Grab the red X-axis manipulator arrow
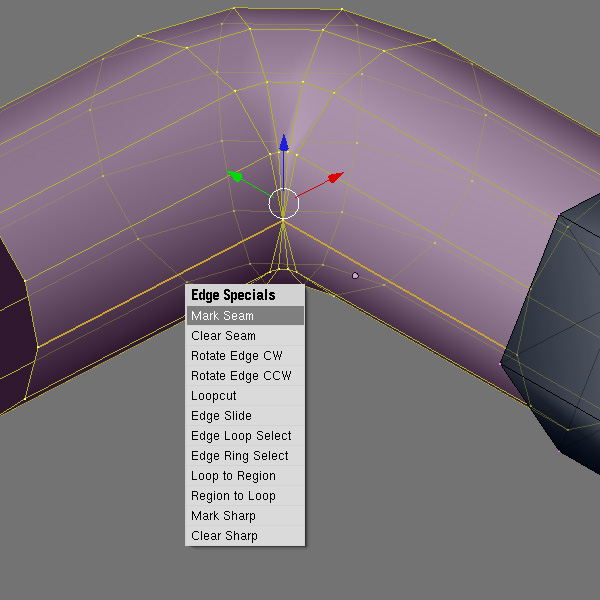 [x=334, y=177]
